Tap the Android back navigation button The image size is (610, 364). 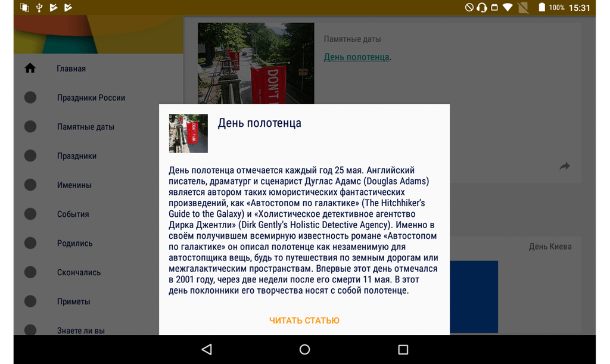[x=207, y=349]
